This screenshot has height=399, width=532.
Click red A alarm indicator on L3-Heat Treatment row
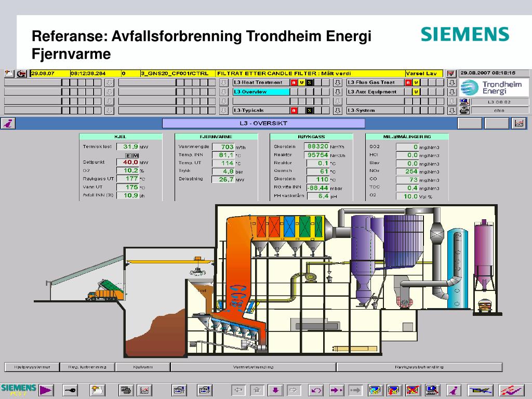294,83
